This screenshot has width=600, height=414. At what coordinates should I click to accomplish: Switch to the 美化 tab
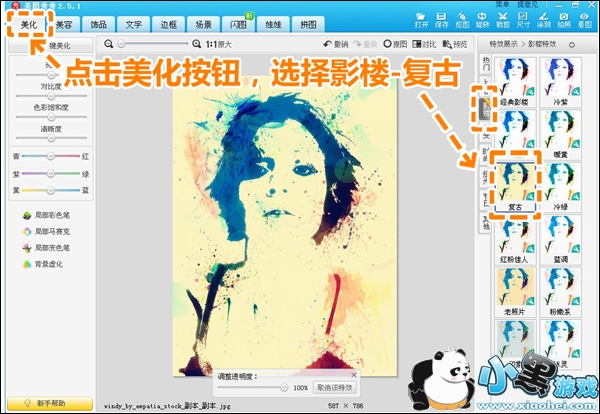29,25
